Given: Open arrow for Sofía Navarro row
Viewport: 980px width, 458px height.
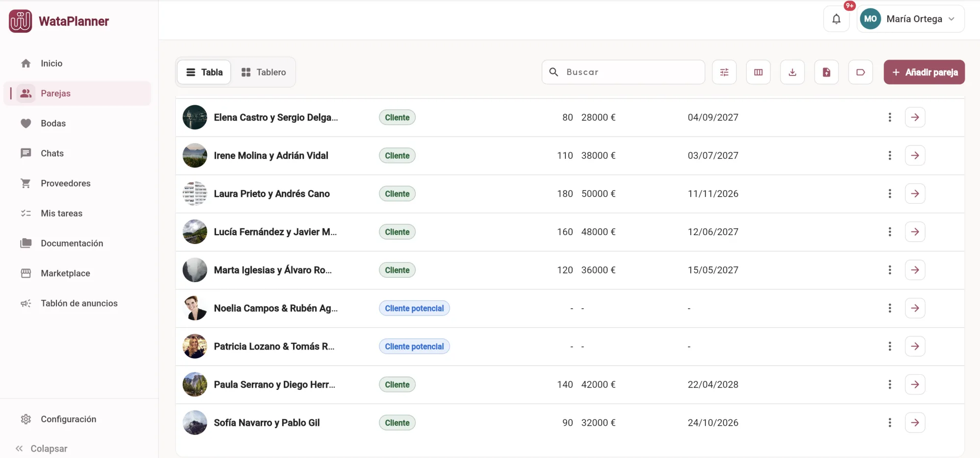Looking at the screenshot, I should [915, 423].
